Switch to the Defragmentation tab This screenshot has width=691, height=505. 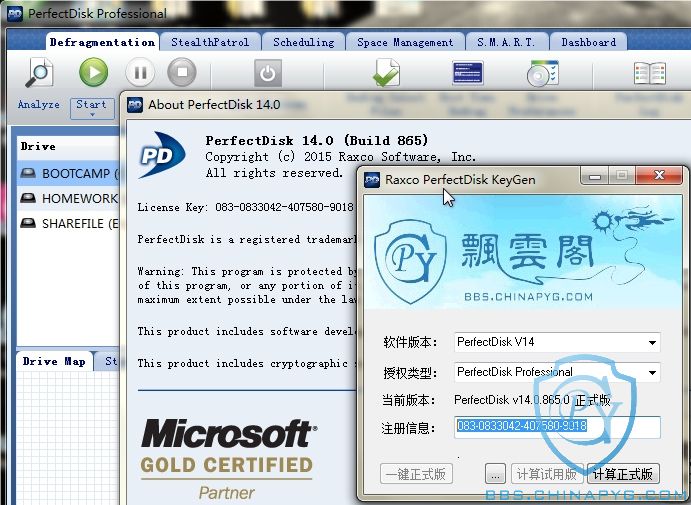(102, 42)
